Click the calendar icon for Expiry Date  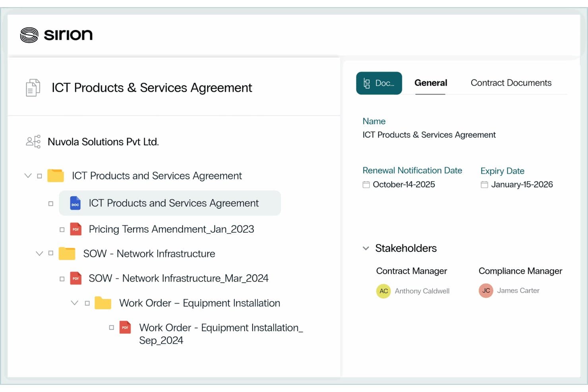click(x=484, y=185)
